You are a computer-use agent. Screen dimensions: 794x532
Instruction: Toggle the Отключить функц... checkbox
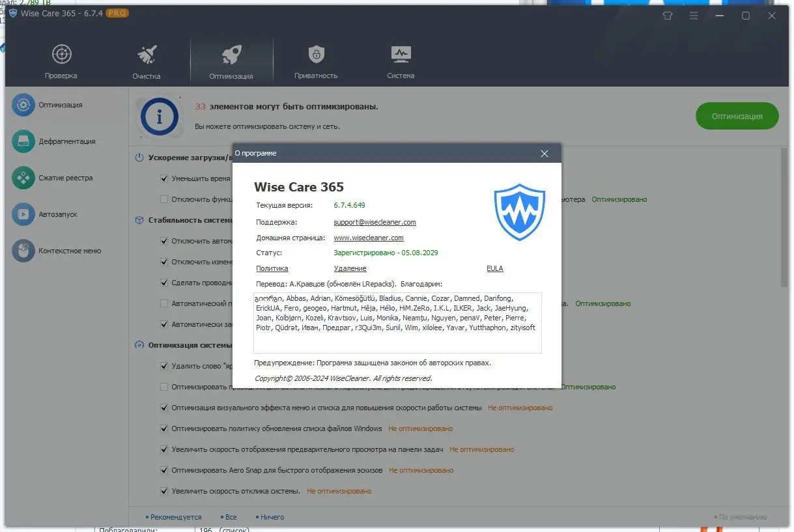point(164,199)
